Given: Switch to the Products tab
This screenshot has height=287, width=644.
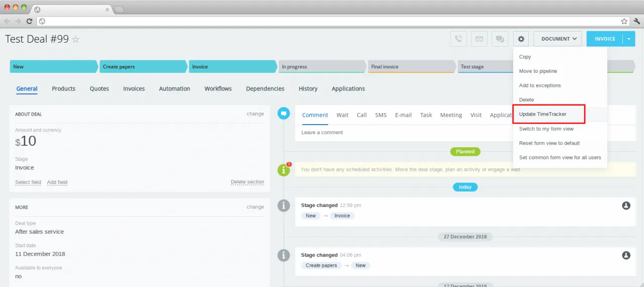Looking at the screenshot, I should pyautogui.click(x=63, y=88).
